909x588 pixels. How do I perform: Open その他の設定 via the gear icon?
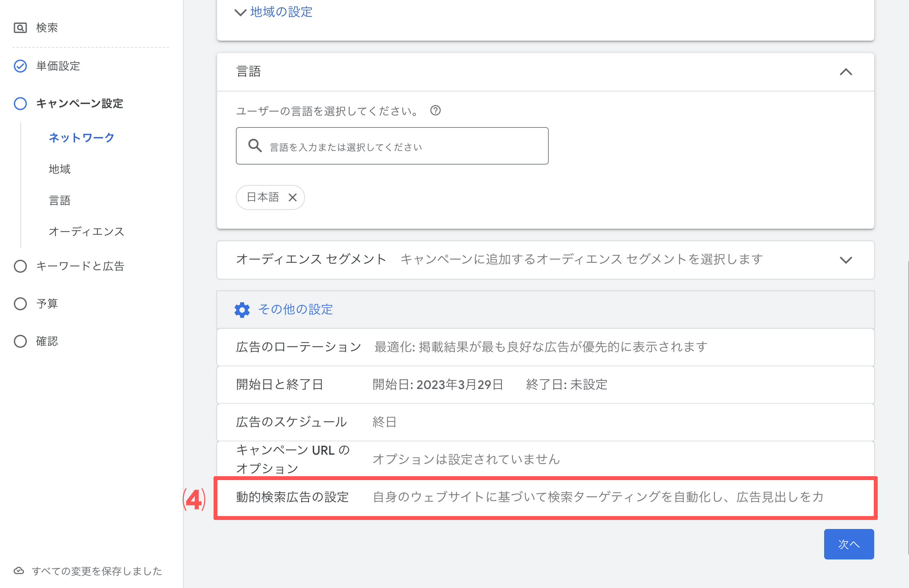[242, 309]
